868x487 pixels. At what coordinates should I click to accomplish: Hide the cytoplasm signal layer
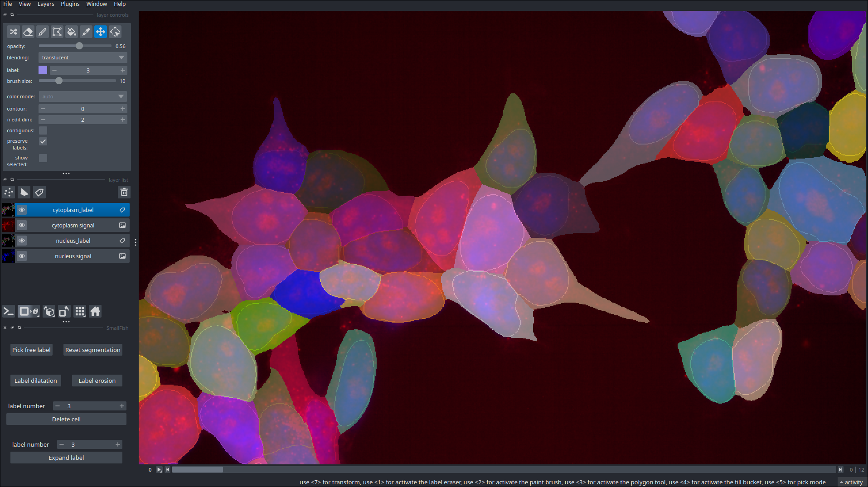[x=22, y=225]
